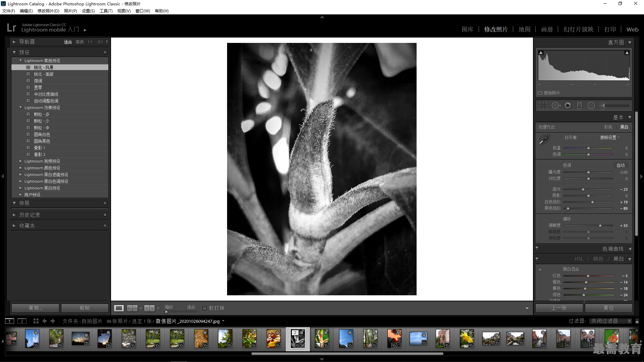Image resolution: width=644 pixels, height=362 pixels.
Task: Play Lightroom mobile intro arrow
Action: click(x=85, y=30)
